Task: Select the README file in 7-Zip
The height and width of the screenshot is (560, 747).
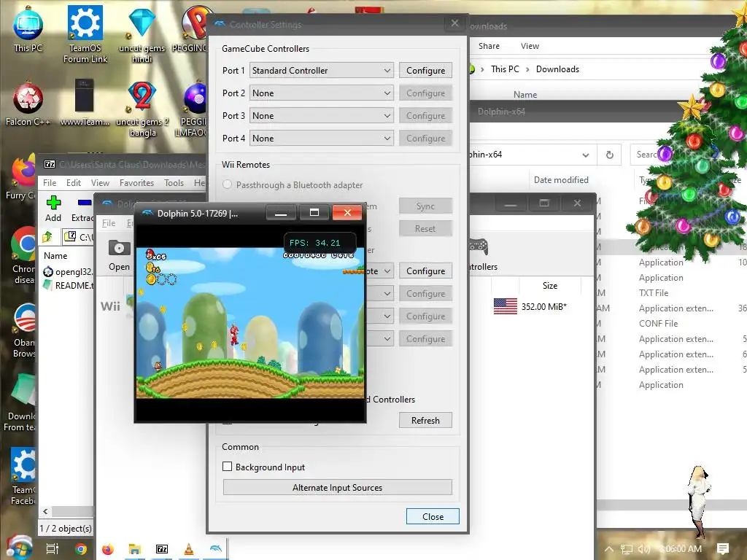Action: pos(68,286)
